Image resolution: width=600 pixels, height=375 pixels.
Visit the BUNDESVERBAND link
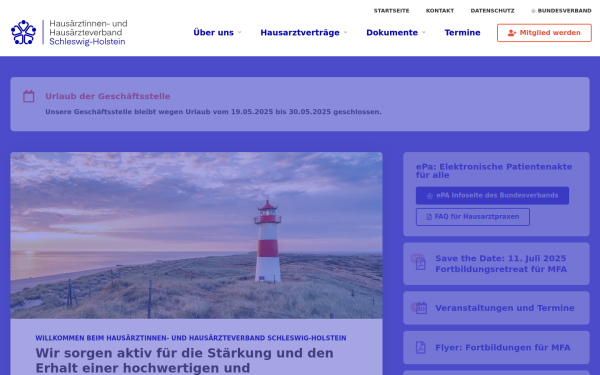[561, 11]
